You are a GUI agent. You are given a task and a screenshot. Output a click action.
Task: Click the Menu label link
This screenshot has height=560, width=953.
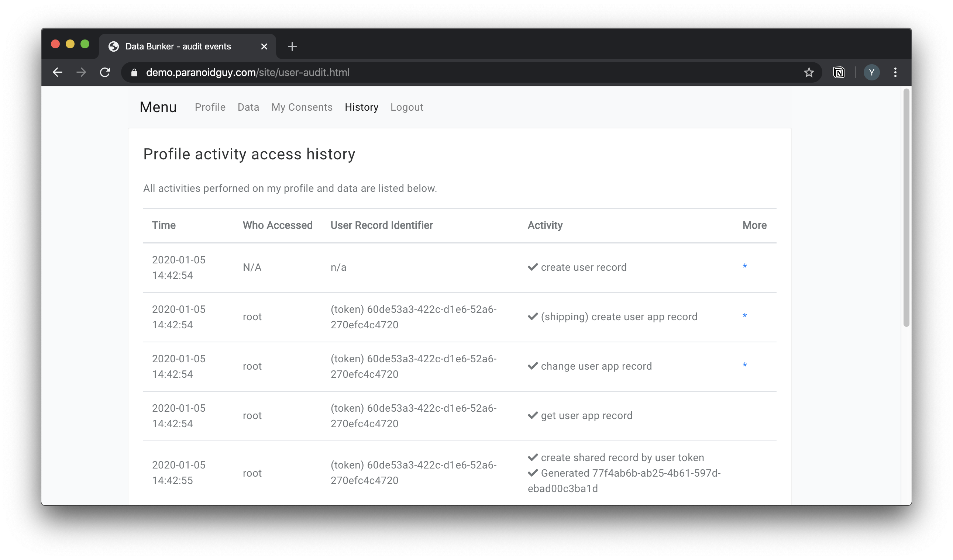click(x=158, y=107)
